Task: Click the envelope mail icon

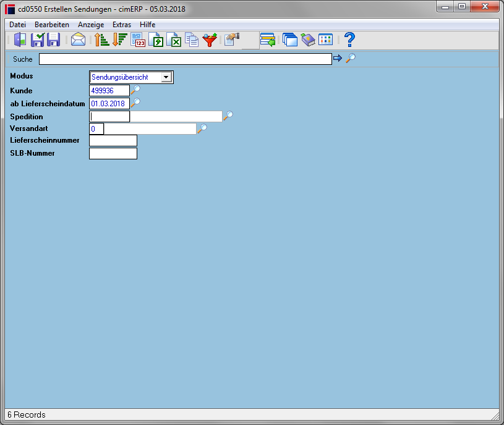Action: pyautogui.click(x=78, y=40)
